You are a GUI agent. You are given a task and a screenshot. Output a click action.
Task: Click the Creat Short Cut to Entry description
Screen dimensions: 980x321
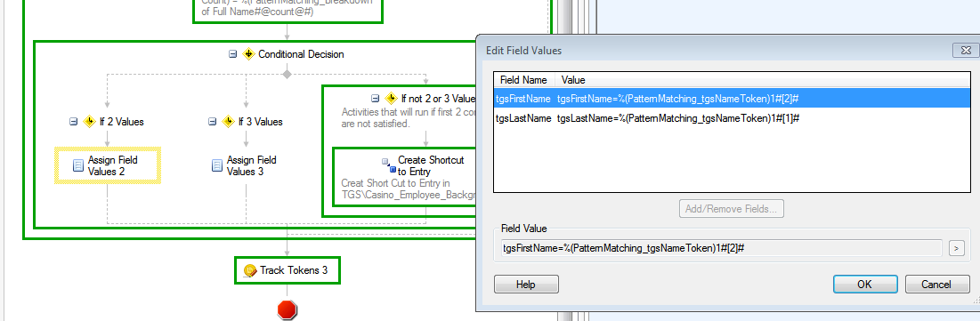(x=409, y=189)
